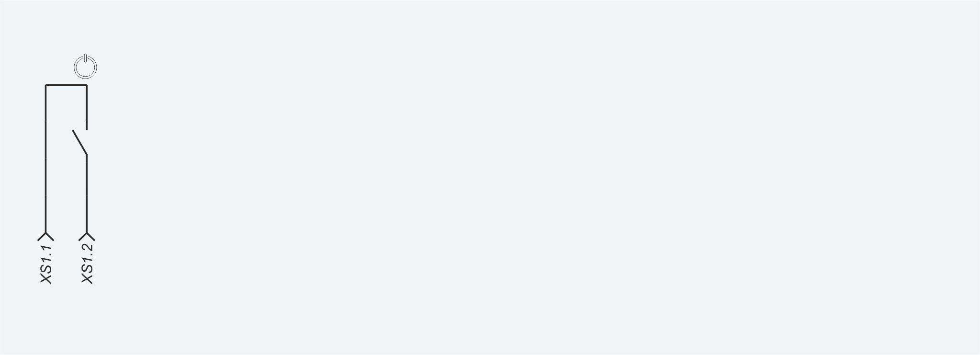Click the power symbol icon
980x355 pixels.
tap(85, 67)
